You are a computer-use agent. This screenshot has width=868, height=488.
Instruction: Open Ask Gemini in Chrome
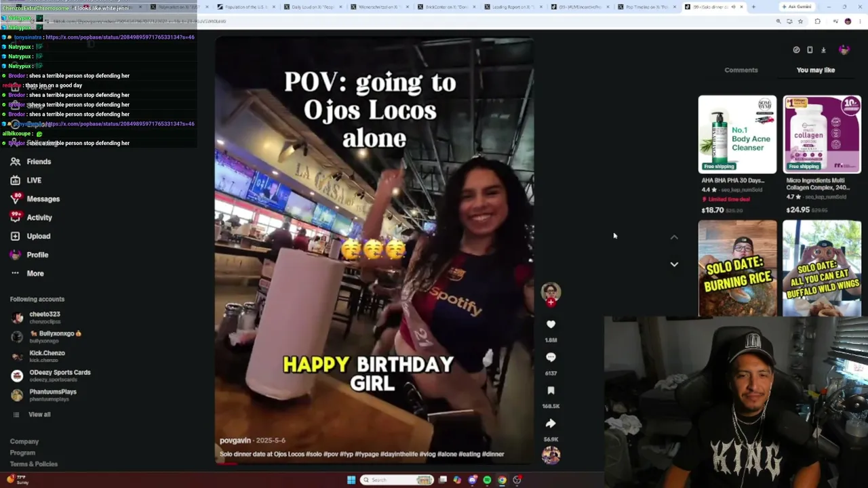point(796,7)
